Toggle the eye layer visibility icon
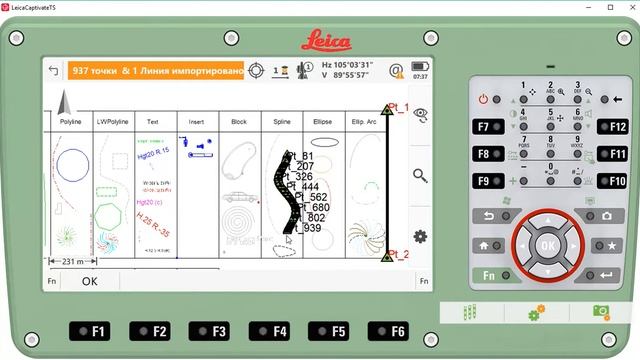Viewport: 640px width, 360px height. [420, 115]
